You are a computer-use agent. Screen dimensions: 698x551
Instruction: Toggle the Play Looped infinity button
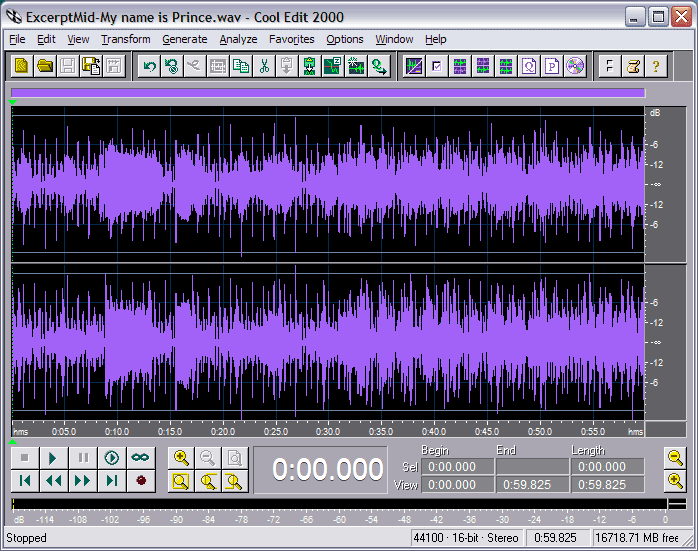click(x=140, y=458)
